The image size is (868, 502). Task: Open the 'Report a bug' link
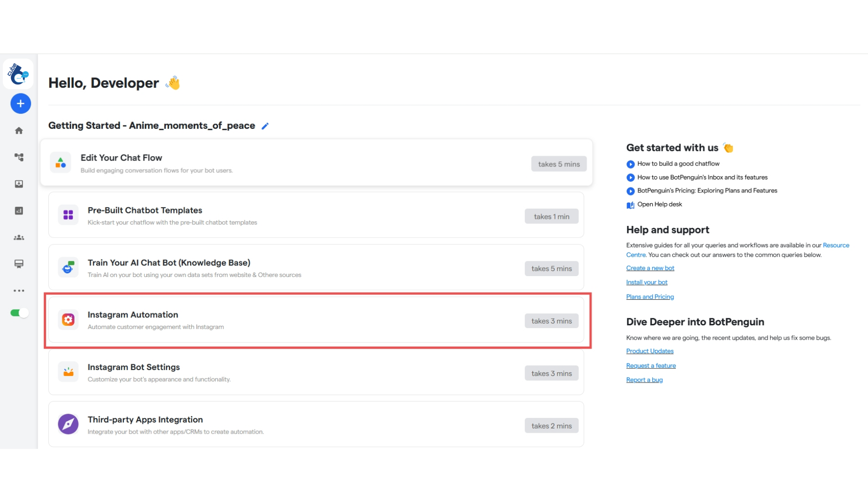click(644, 380)
